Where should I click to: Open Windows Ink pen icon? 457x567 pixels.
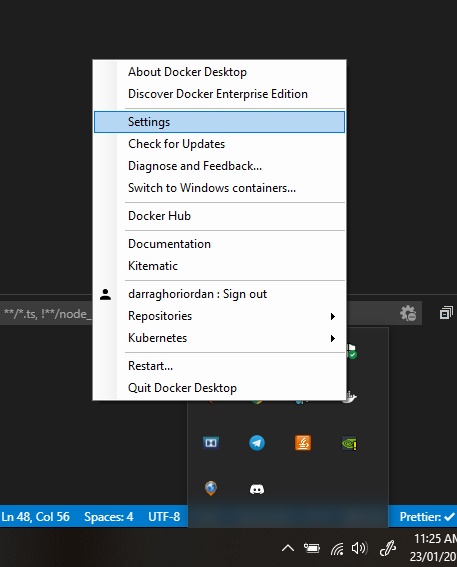coord(388,549)
